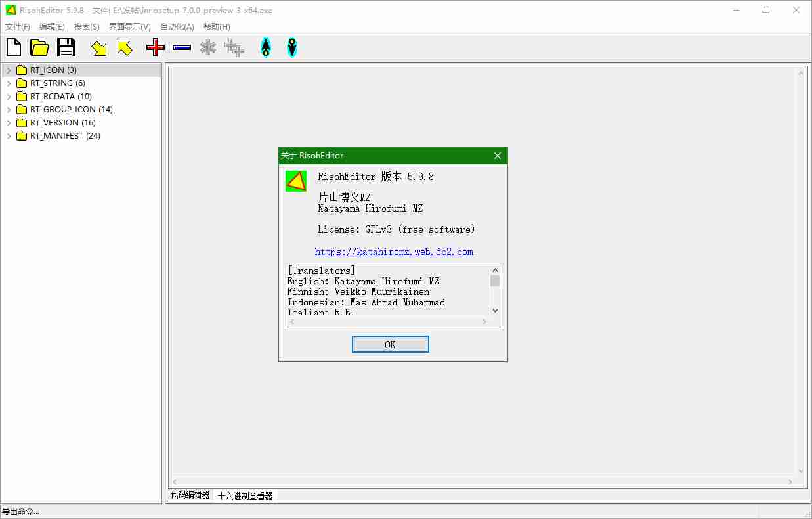
Task: Click the RT_MANIFEST folder icon
Action: pos(21,135)
